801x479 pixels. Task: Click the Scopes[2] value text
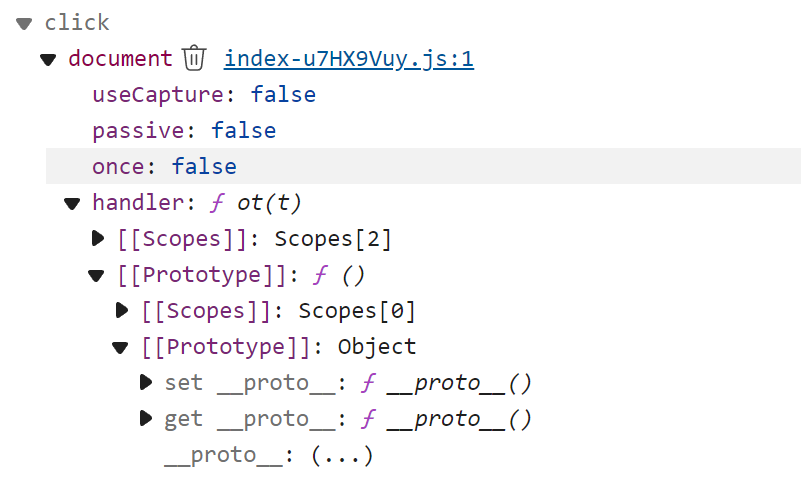(333, 239)
